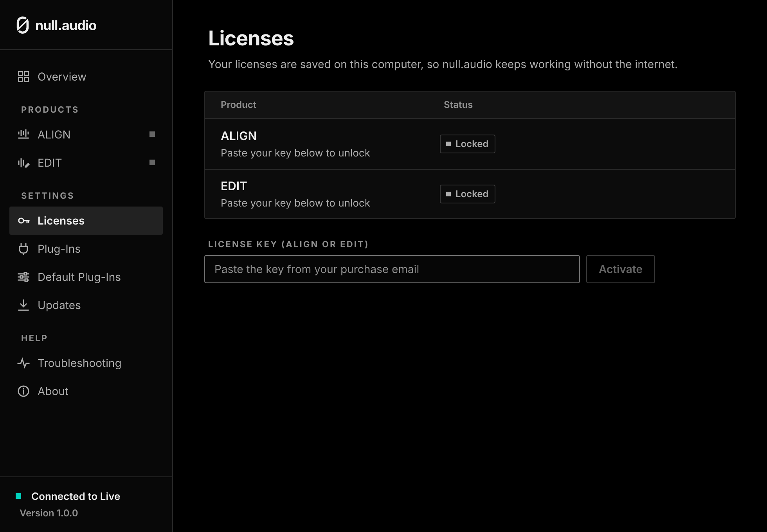Viewport: 767px width, 532px height.
Task: Click the Overview grid icon
Action: [23, 77]
